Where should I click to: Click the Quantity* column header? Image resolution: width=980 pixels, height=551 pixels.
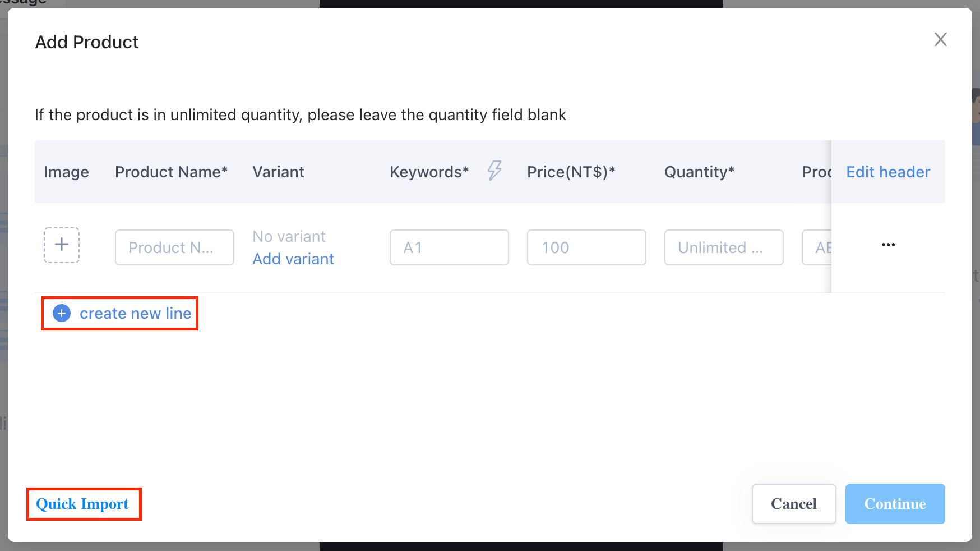click(x=699, y=172)
